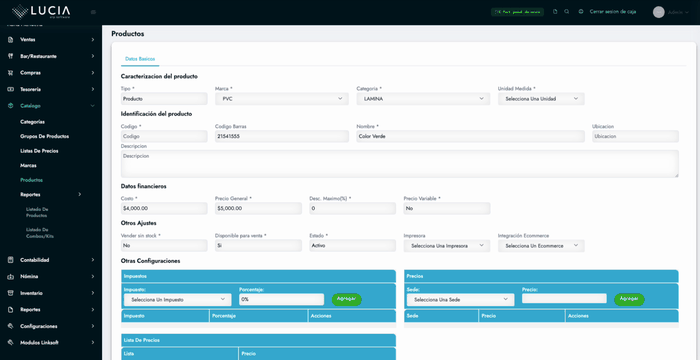Open Selecciona Una Unidad dropdown
This screenshot has height=360, width=700.
[x=541, y=99]
